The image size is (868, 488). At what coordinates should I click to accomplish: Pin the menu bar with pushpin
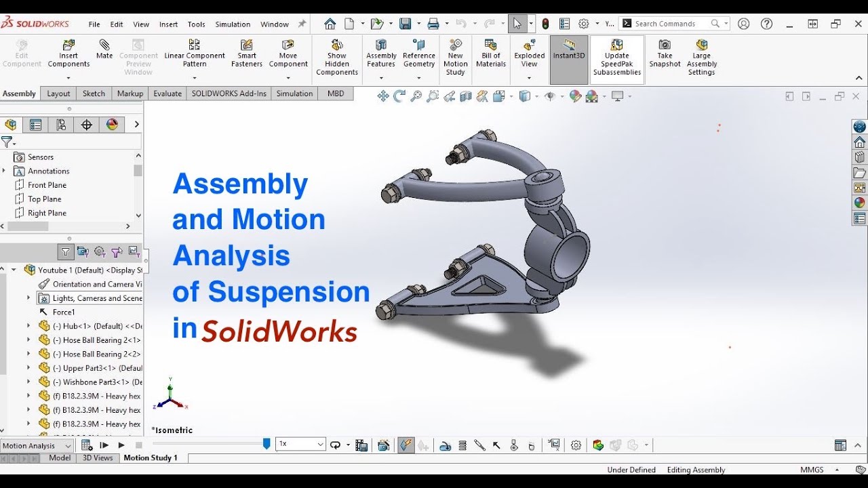[302, 24]
